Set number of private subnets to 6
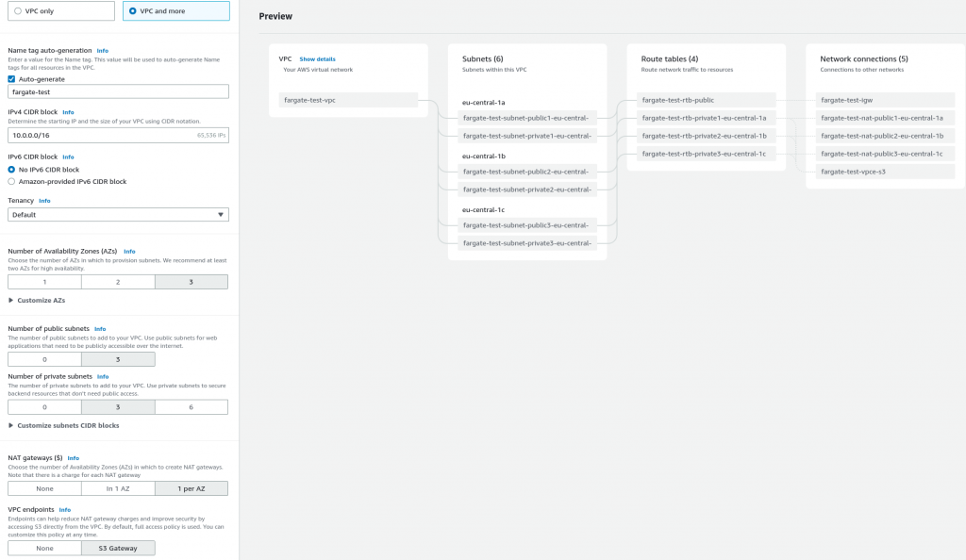966x560 pixels. (191, 406)
